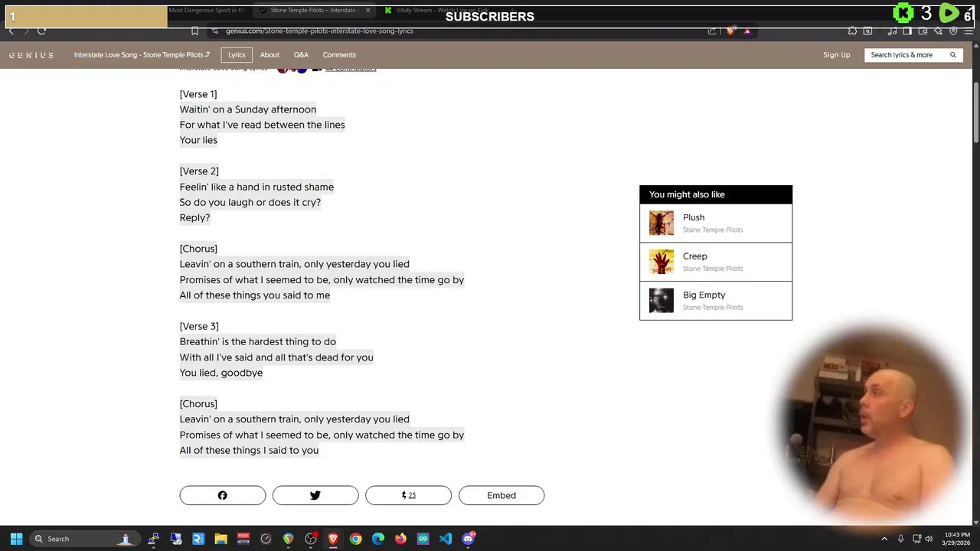Image resolution: width=980 pixels, height=551 pixels.
Task: Click the Creep album thumbnail
Action: coord(661,262)
